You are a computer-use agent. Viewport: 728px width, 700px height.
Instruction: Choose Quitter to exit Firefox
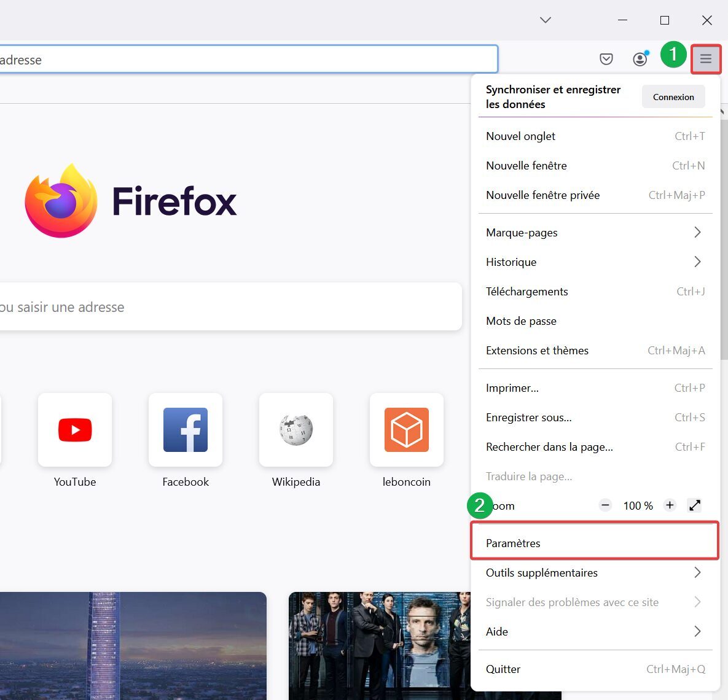(x=595, y=669)
